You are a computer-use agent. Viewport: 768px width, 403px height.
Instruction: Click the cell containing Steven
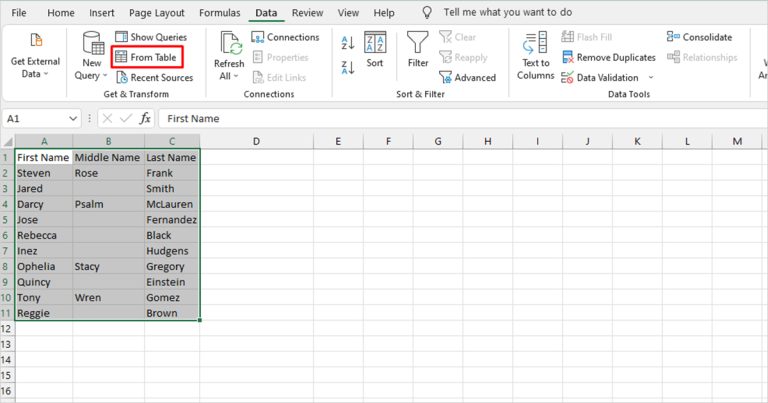(x=44, y=173)
